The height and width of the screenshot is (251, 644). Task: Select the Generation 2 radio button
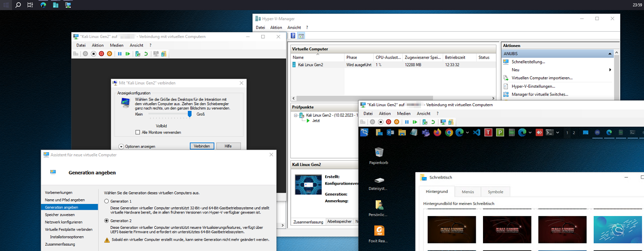point(107,220)
